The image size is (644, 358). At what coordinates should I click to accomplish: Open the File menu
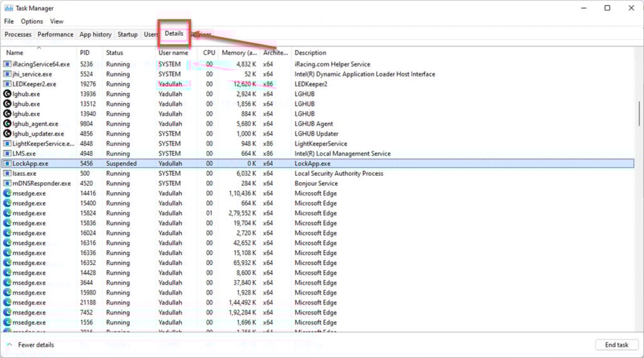click(9, 21)
